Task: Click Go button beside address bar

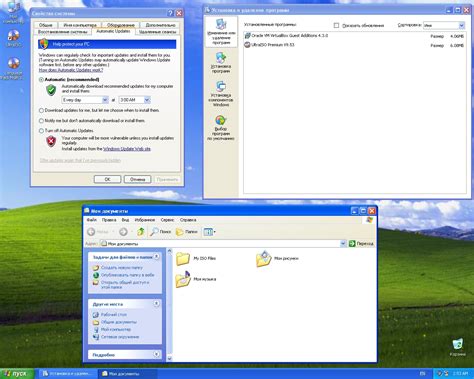Action: [x=361, y=244]
